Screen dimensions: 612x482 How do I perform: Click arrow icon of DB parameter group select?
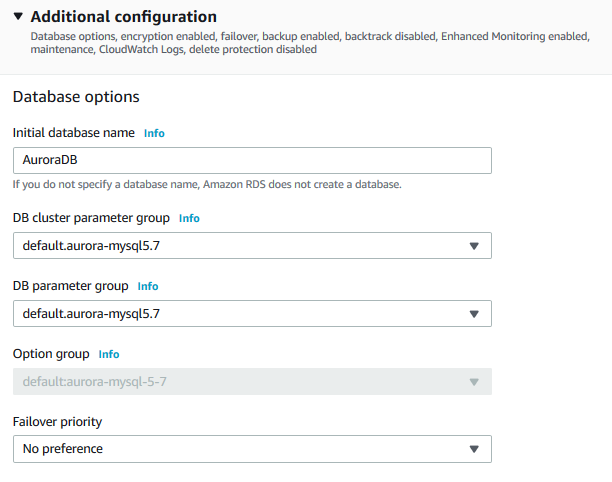474,314
